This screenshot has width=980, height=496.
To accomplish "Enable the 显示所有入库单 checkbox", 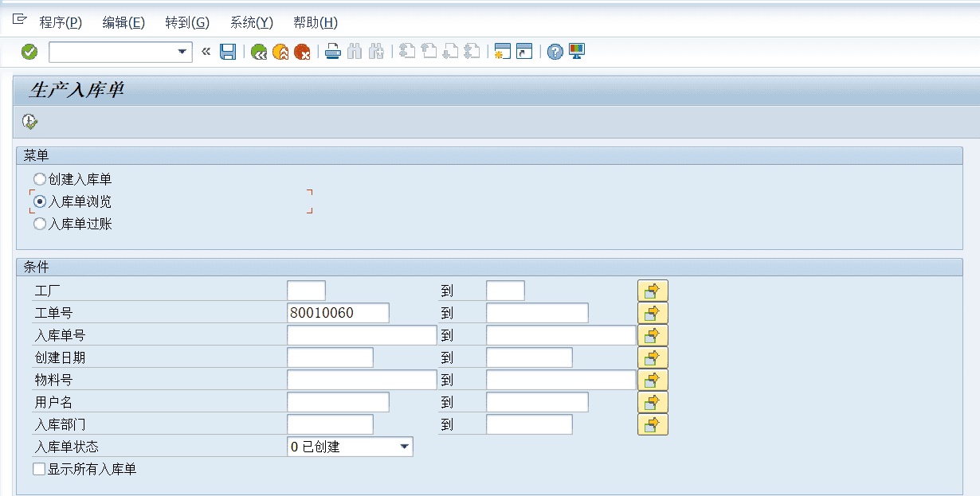I will (x=38, y=468).
